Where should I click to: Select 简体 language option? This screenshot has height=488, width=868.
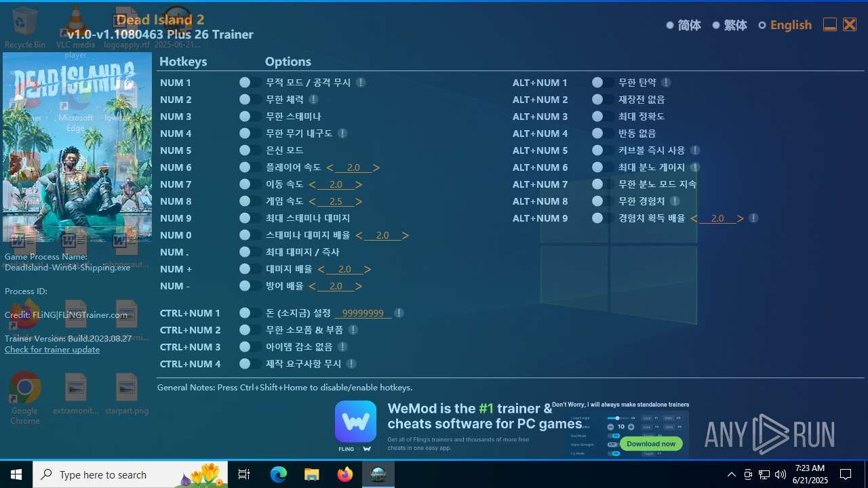pyautogui.click(x=684, y=25)
